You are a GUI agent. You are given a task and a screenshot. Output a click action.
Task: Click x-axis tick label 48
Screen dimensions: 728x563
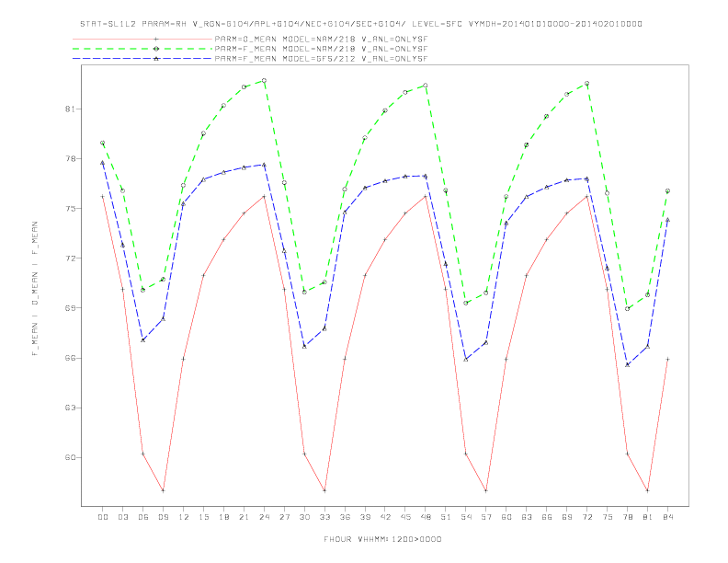coord(426,517)
